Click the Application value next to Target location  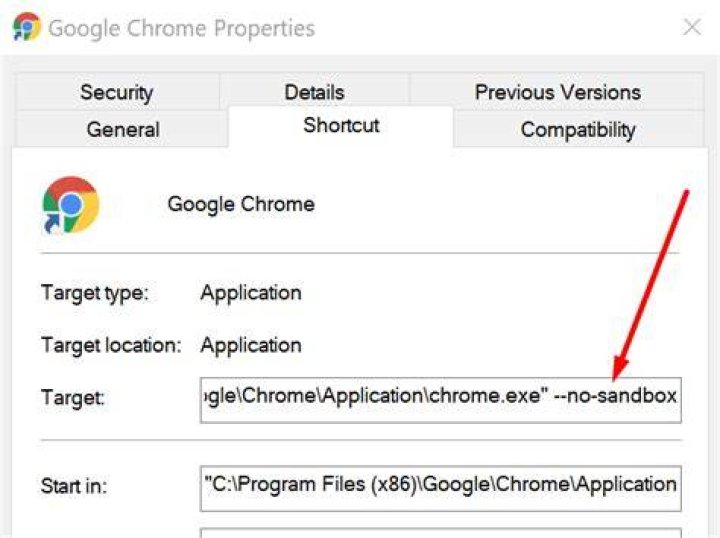pos(251,345)
